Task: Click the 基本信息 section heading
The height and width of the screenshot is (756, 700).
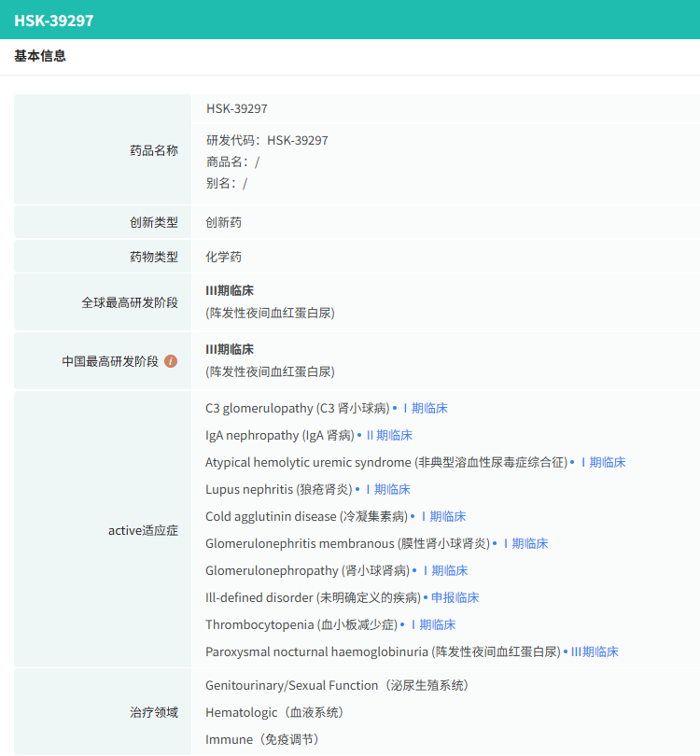Action: tap(40, 56)
